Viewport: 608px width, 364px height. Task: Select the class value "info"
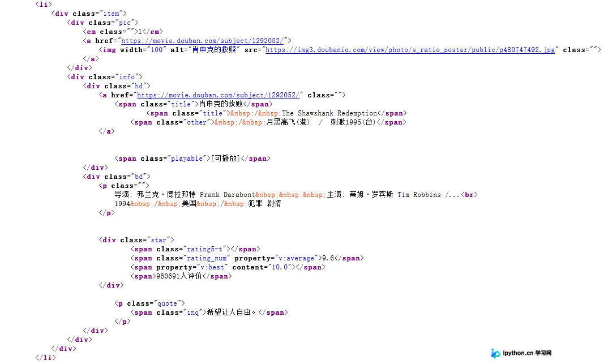click(127, 77)
